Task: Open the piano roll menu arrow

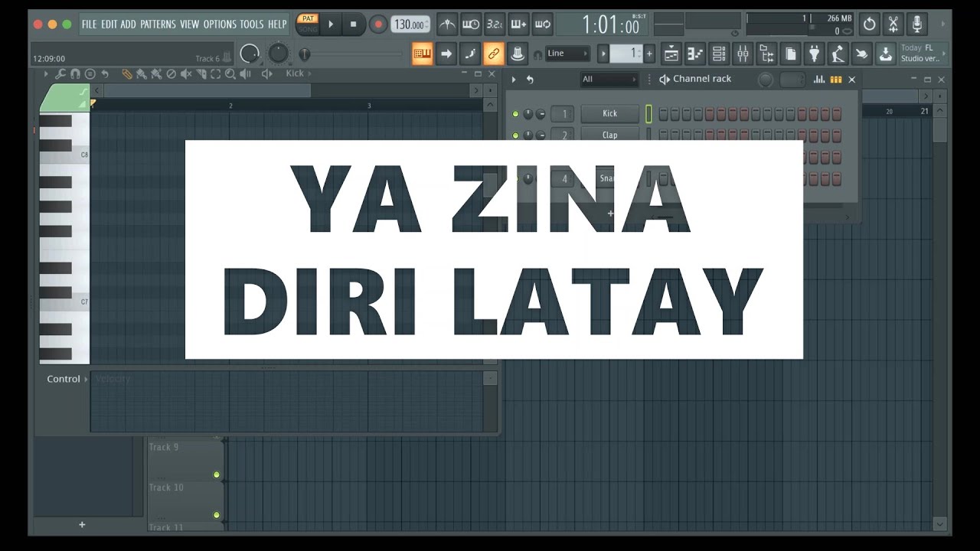Action: [46, 74]
